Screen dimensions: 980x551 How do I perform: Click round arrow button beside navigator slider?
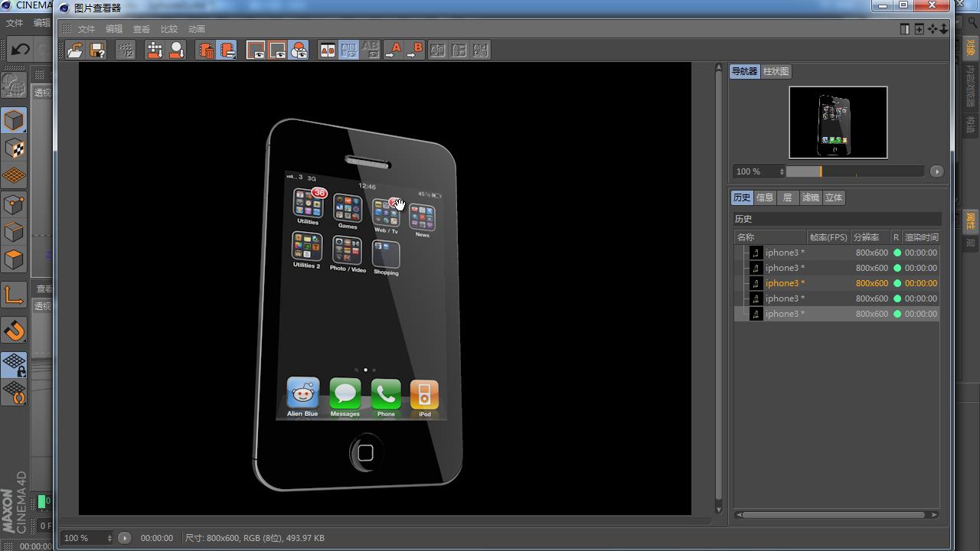936,171
